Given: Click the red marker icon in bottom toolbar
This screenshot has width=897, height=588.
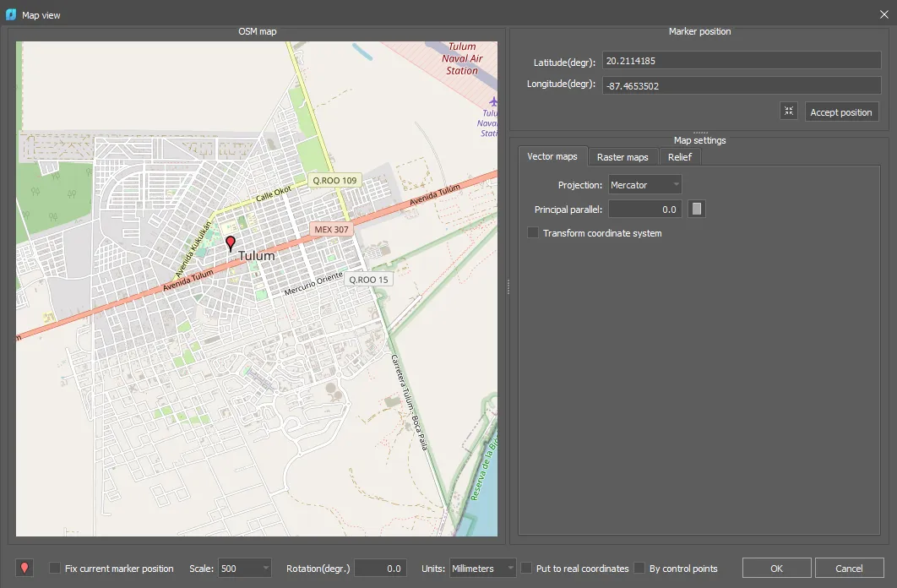Looking at the screenshot, I should click(23, 568).
